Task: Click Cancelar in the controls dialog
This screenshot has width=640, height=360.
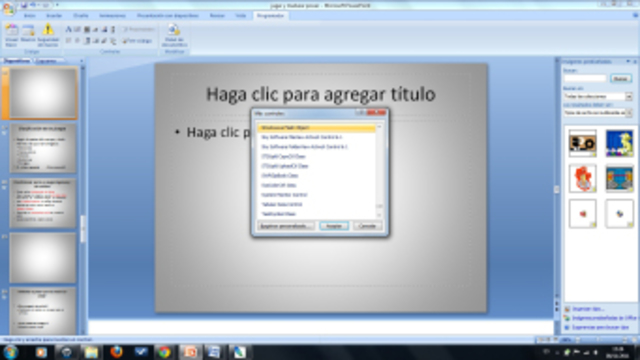Action: pos(367,226)
